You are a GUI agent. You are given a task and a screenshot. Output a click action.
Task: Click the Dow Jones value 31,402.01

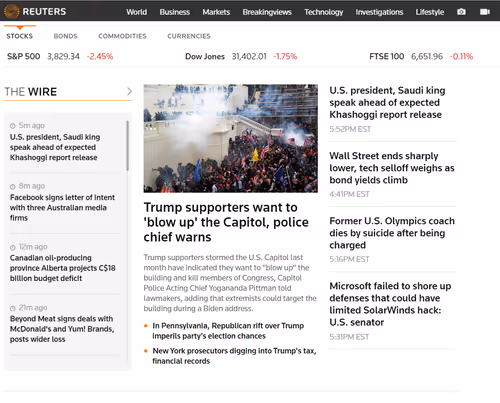point(249,56)
